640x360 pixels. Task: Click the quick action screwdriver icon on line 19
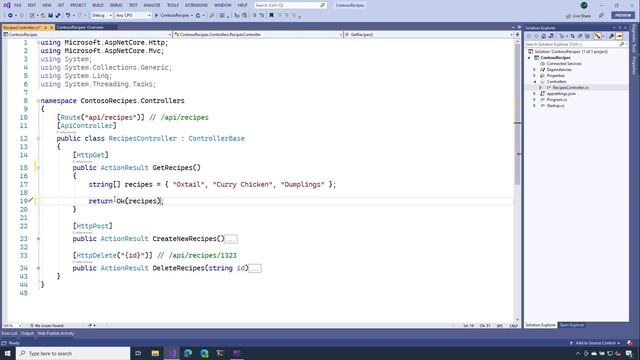point(31,200)
